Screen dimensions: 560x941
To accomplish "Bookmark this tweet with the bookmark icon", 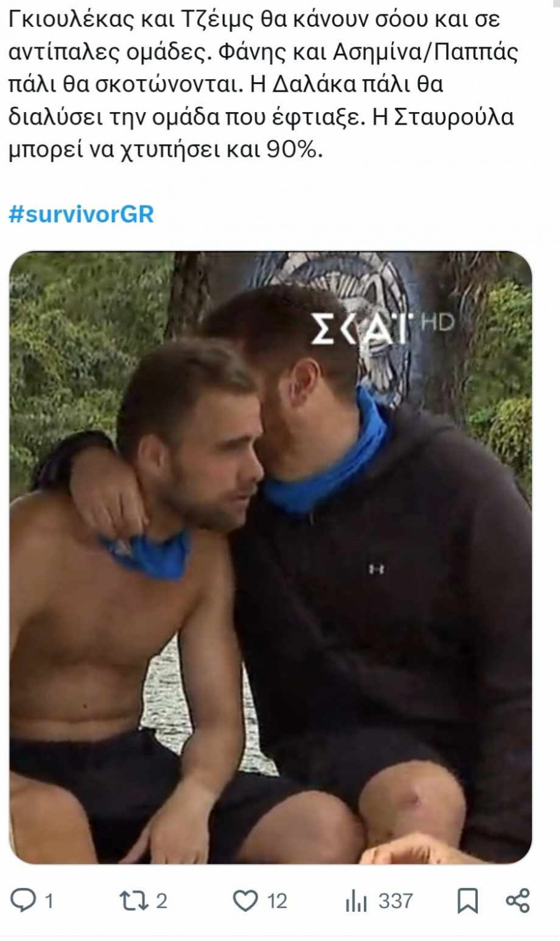I will click(x=468, y=901).
